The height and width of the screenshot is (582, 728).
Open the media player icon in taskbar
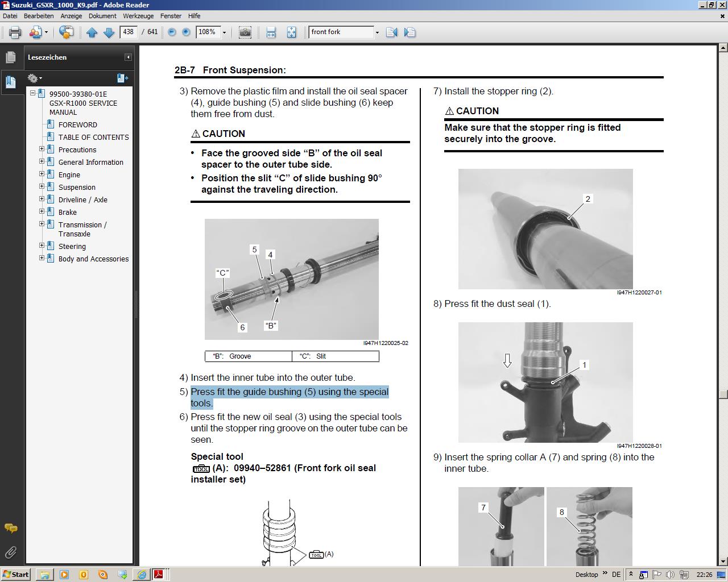pos(64,575)
